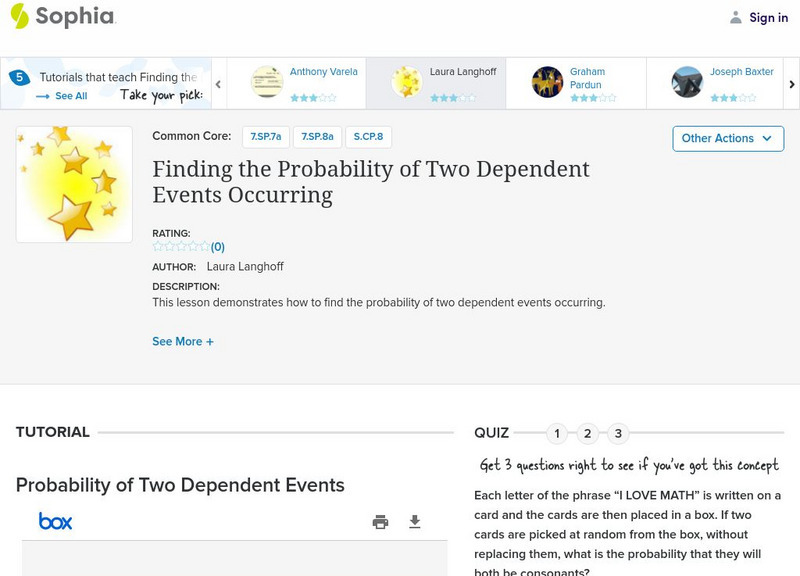This screenshot has height=576, width=800.
Task: Click Probability of Two Dependent Events heading
Action: click(180, 485)
